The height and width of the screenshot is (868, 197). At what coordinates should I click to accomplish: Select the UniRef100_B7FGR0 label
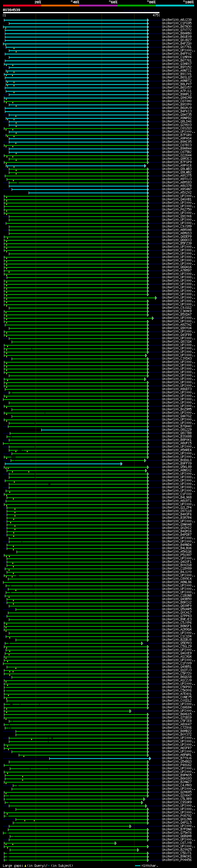click(177, 135)
